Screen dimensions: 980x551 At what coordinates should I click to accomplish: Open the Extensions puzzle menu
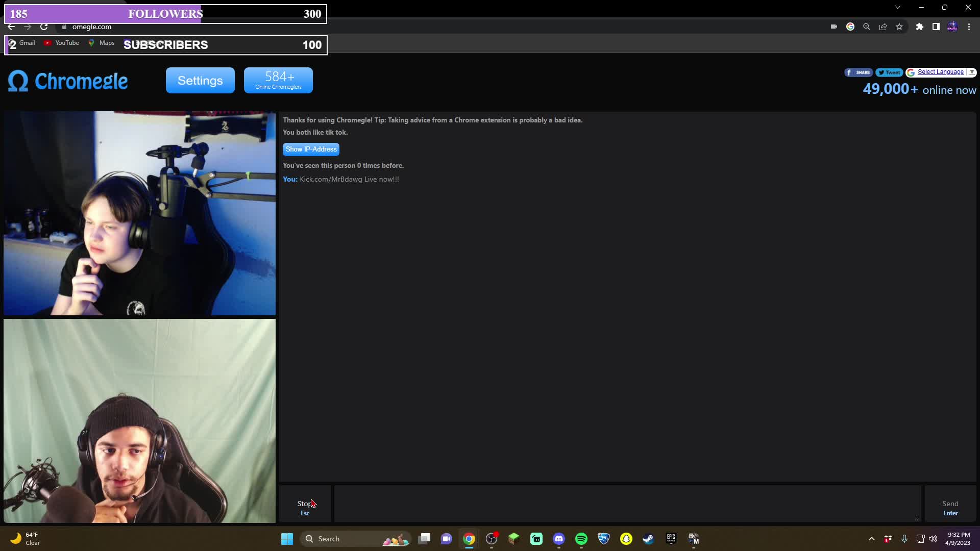pyautogui.click(x=920, y=27)
